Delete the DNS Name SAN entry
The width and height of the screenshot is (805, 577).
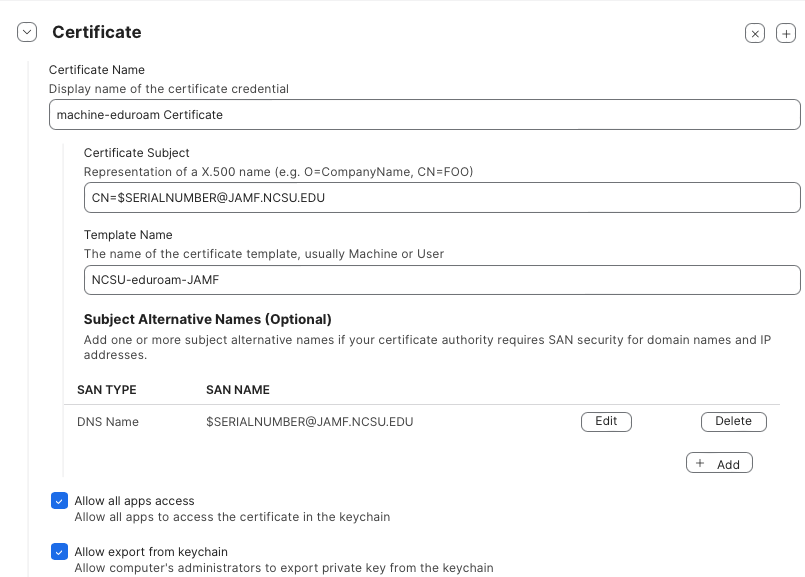[x=733, y=422]
